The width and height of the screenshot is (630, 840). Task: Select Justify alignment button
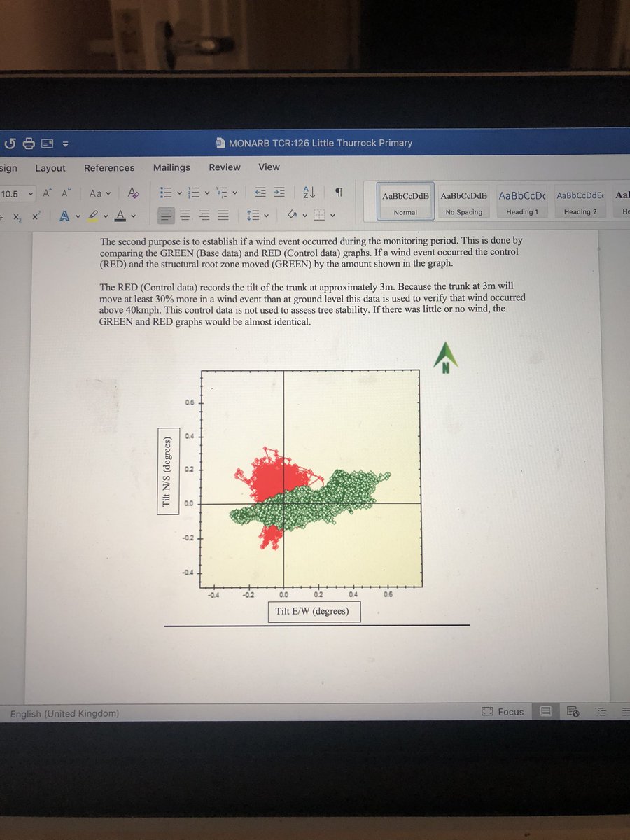coord(223,215)
